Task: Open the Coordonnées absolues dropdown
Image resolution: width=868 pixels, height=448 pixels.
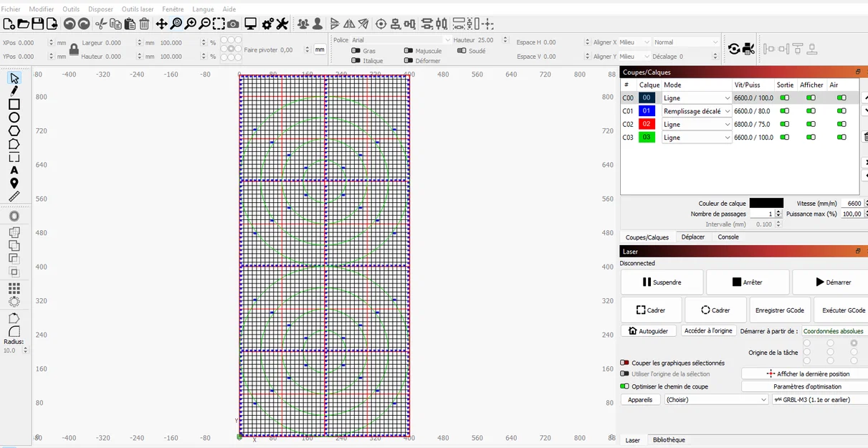Action: (834, 331)
